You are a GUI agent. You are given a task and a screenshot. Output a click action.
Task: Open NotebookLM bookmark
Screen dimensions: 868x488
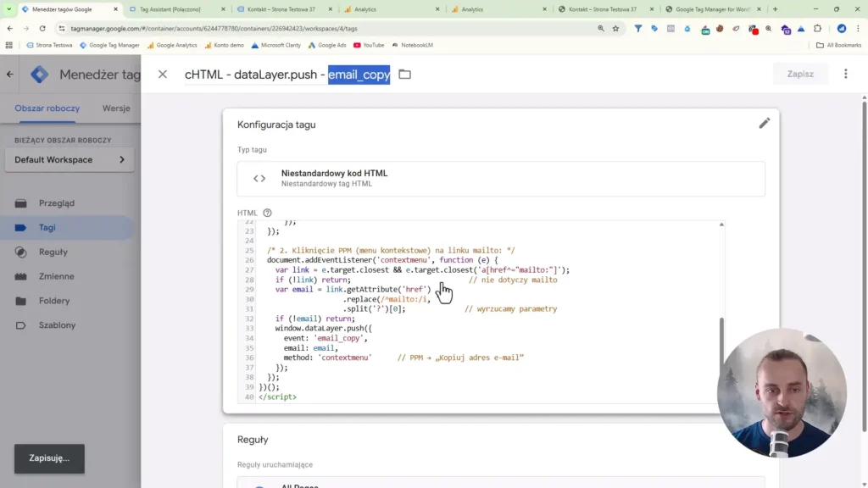coord(413,46)
